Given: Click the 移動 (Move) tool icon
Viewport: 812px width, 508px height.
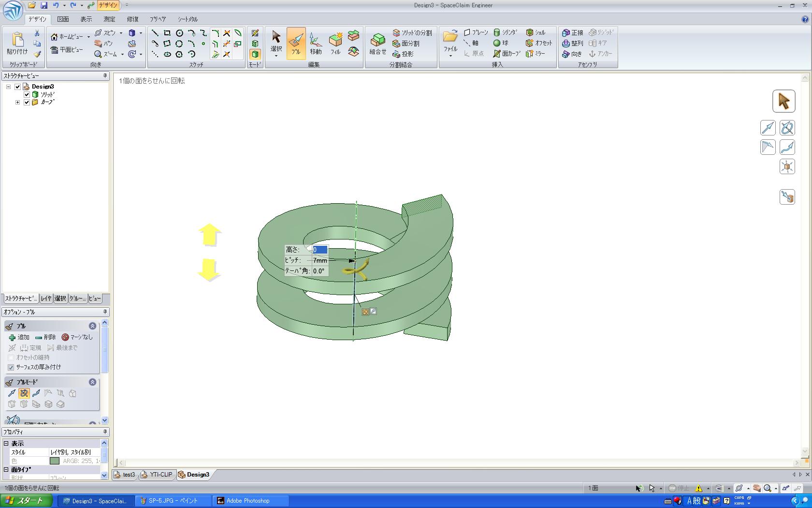Looking at the screenshot, I should (316, 43).
